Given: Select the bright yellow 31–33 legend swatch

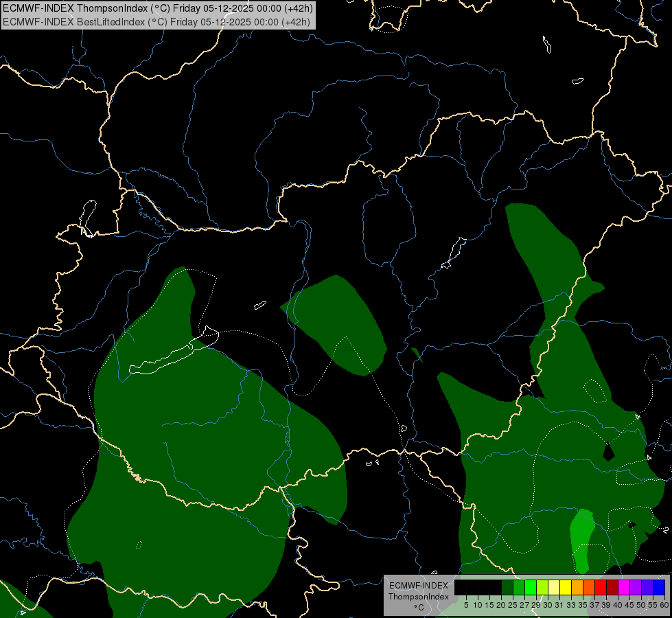Looking at the screenshot, I should click(x=566, y=587).
